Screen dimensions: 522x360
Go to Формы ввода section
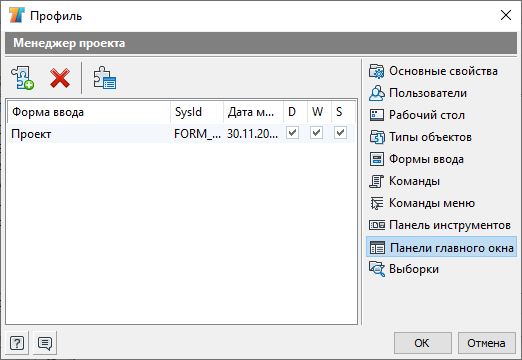pyautogui.click(x=416, y=159)
